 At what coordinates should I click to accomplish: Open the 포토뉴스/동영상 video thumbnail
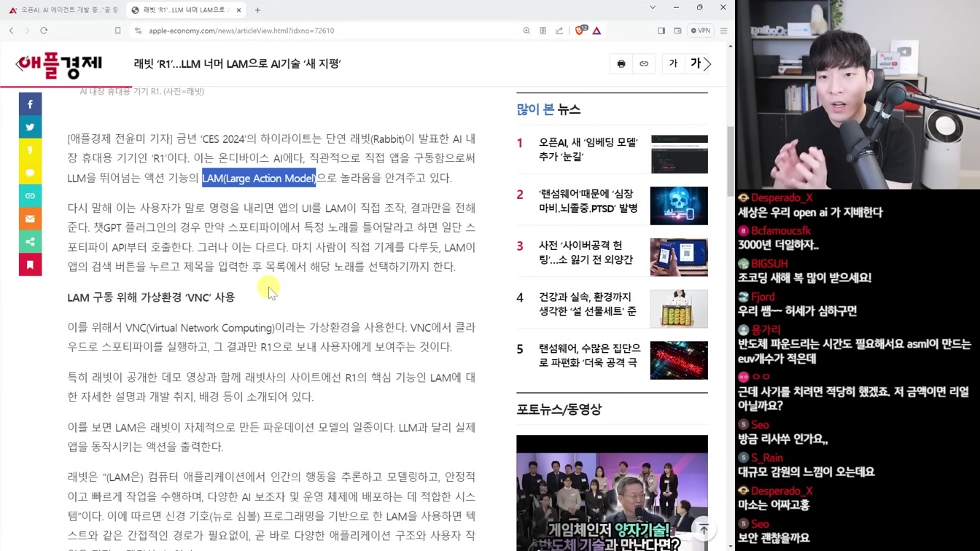(612, 493)
